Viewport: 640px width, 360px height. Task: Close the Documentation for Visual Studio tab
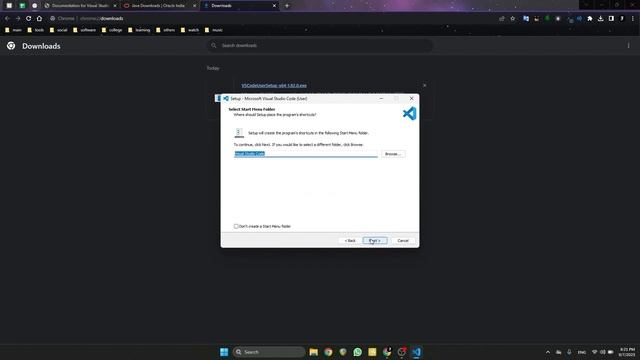pos(115,6)
